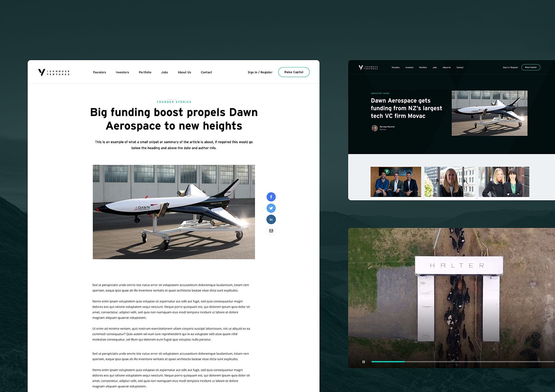Open rocket plane image in dark page
This screenshot has width=555, height=392.
click(x=489, y=113)
